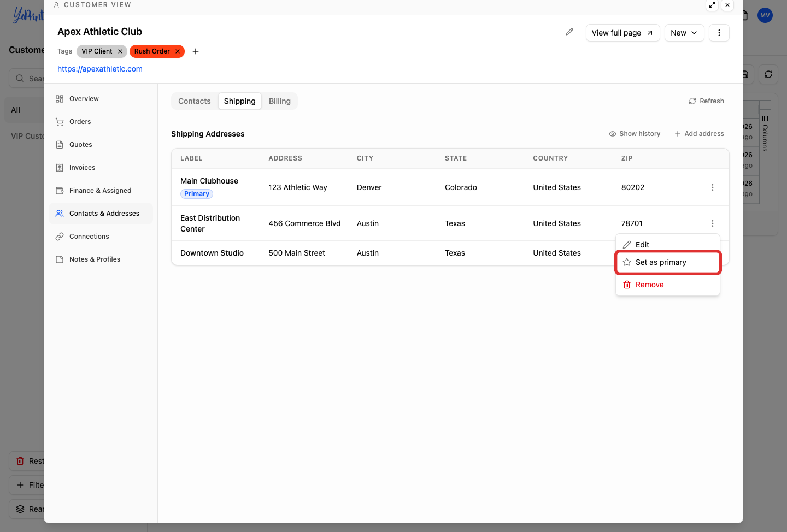The width and height of the screenshot is (787, 532).
Task: Open Connections in the sidebar
Action: coord(101,237)
